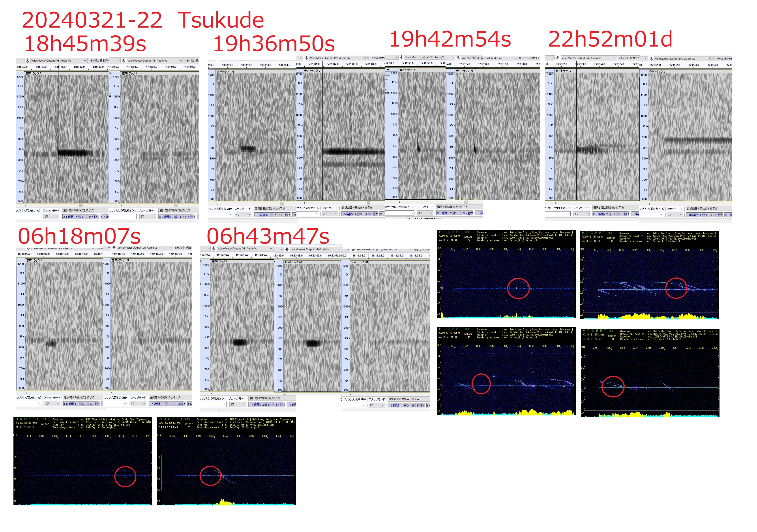The height and width of the screenshot is (532, 757).
Task: Open snap mode オフ dropdown beside 04時間15分40.925秒
Action: 51,217
